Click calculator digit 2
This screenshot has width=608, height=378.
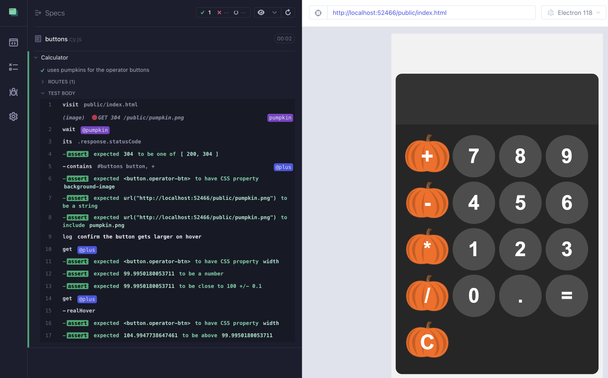(x=520, y=249)
